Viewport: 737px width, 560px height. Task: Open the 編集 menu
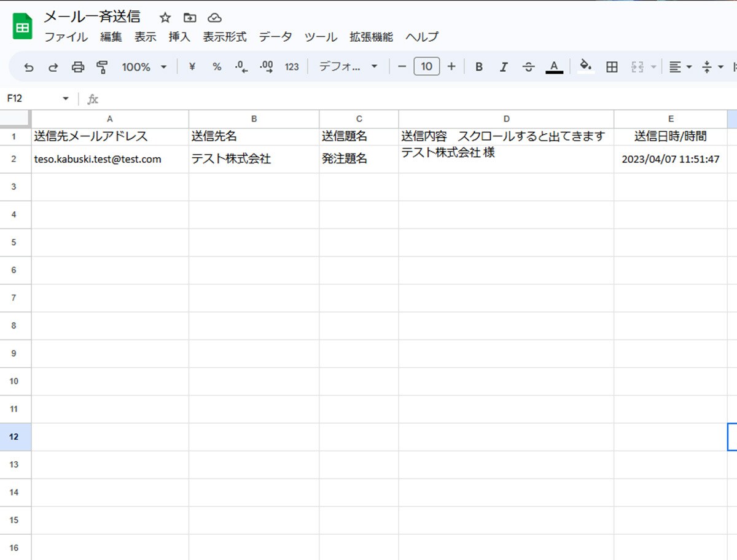[x=111, y=37]
